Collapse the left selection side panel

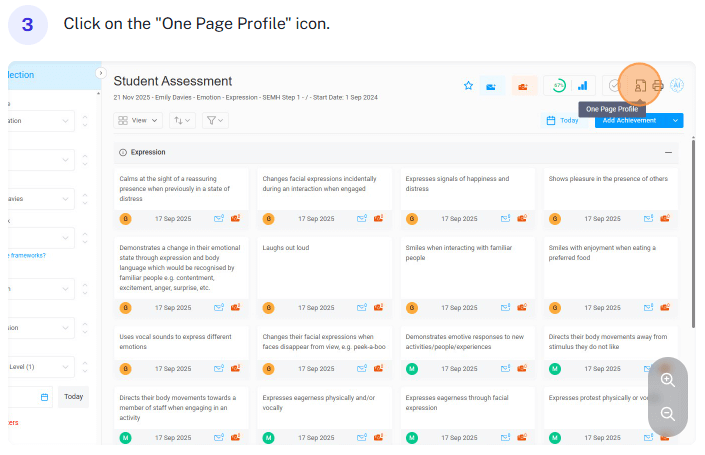point(100,73)
